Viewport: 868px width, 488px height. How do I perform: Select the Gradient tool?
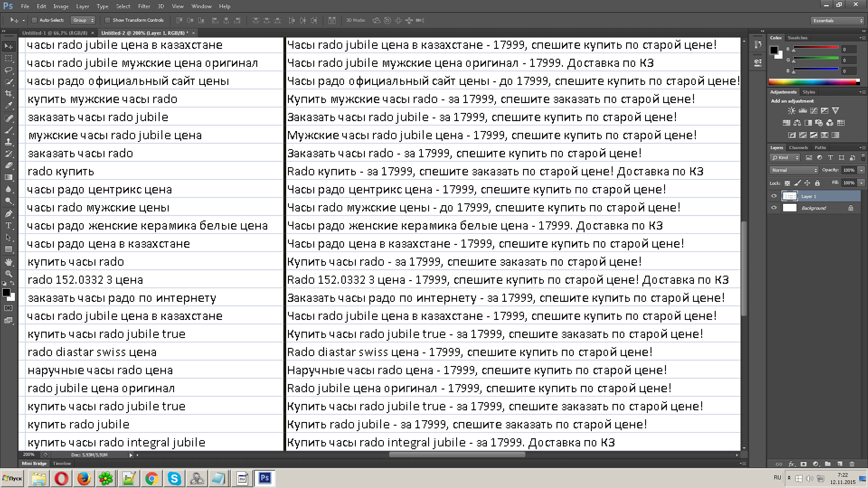point(9,177)
